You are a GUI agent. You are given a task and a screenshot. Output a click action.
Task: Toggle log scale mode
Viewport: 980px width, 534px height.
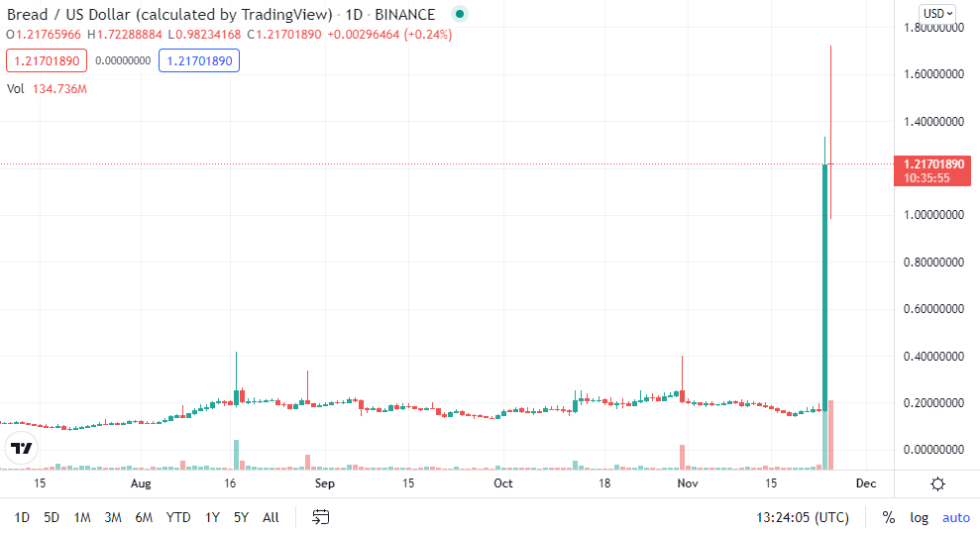coord(919,517)
